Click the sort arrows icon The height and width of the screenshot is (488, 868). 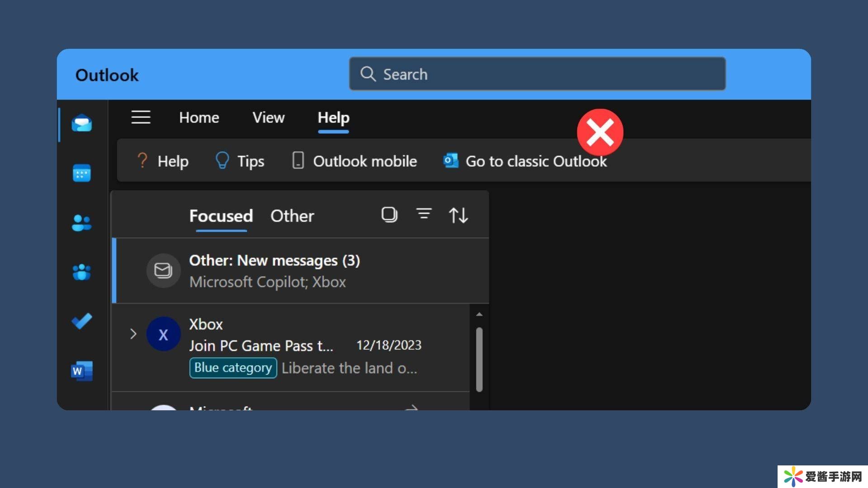458,216
